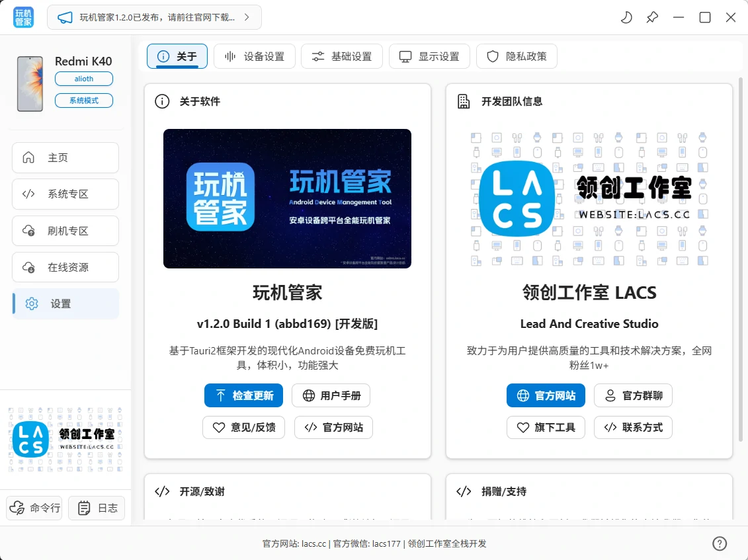Open the 显示设置 display settings tab
The height and width of the screenshot is (560, 748).
[429, 56]
